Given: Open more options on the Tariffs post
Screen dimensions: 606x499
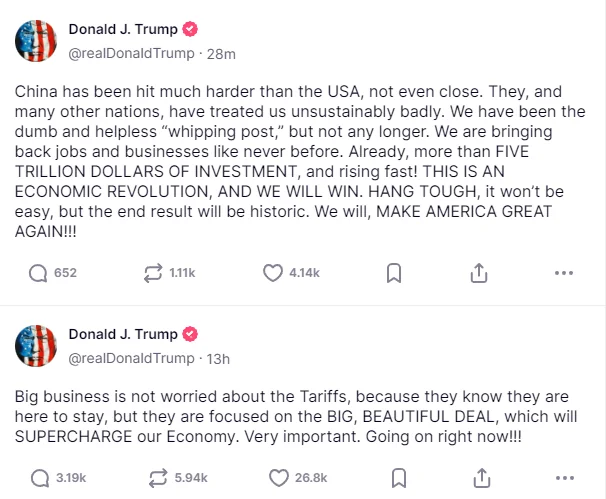Looking at the screenshot, I should (563, 476).
